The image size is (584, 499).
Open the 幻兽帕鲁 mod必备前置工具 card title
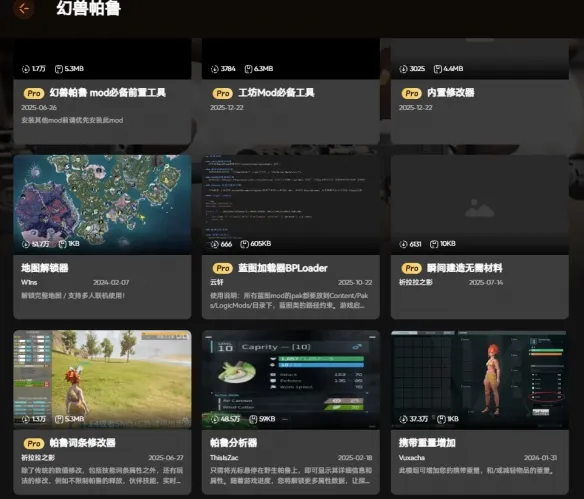coord(108,93)
